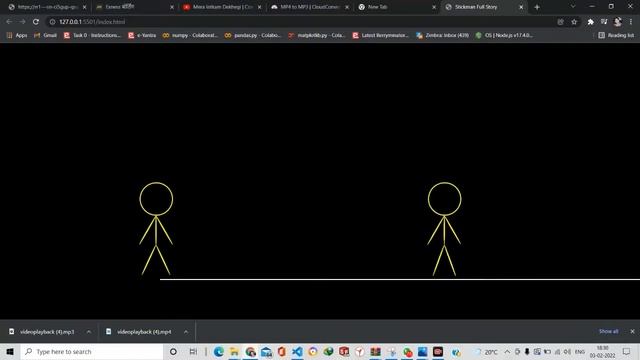Viewport: 640px width, 360px height.
Task: Close the Stickman Full Story tab
Action: pyautogui.click(x=521, y=7)
